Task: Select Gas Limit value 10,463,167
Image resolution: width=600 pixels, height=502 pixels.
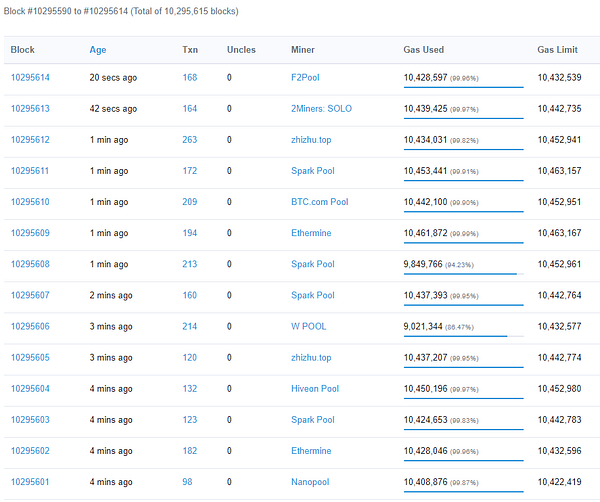Action: click(x=559, y=233)
